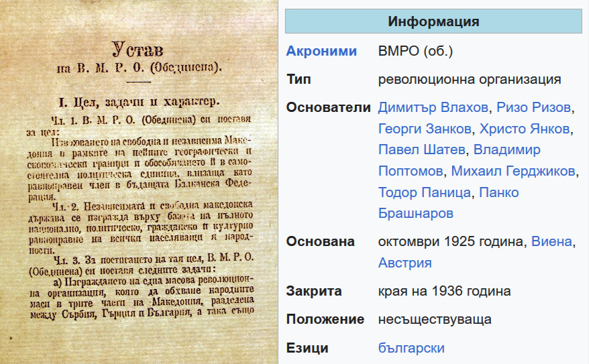Visit the Христо Янков page
The width and height of the screenshot is (589, 364).
(x=525, y=129)
